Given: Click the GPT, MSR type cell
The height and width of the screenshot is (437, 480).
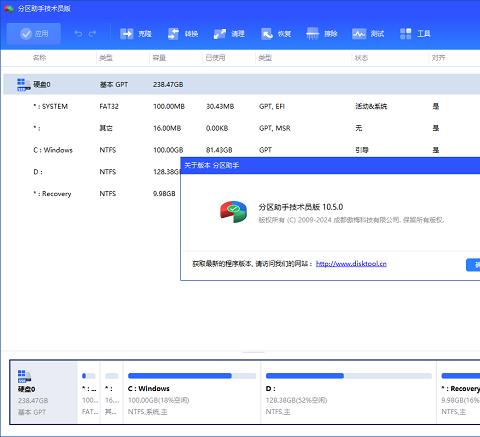Looking at the screenshot, I should pyautogui.click(x=275, y=128).
